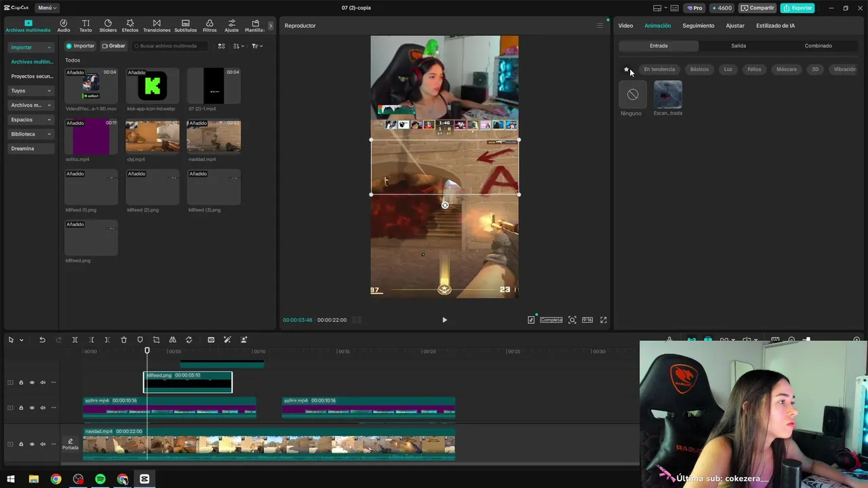
Task: Filter animations by En tendencia
Action: click(659, 69)
